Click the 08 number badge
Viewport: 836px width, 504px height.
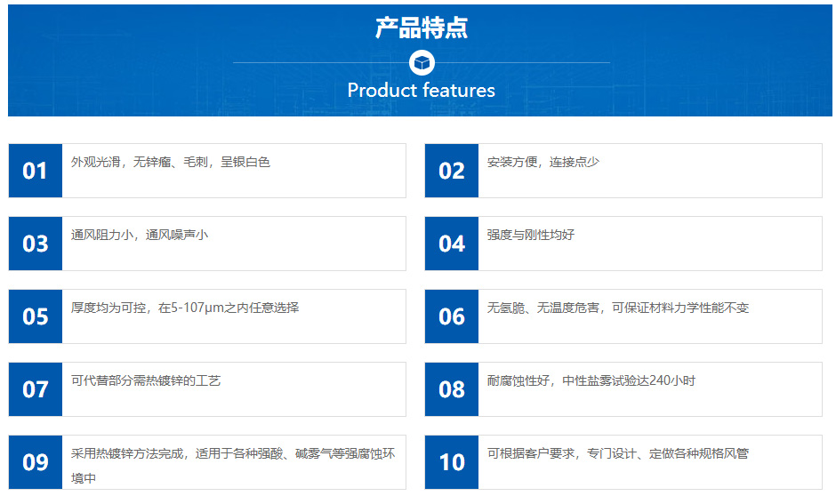(452, 389)
